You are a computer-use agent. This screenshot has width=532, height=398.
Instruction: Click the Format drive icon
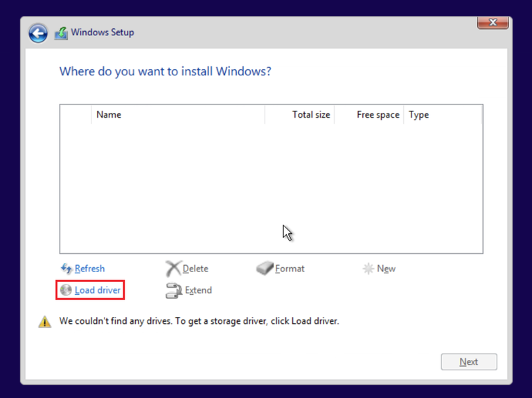265,269
